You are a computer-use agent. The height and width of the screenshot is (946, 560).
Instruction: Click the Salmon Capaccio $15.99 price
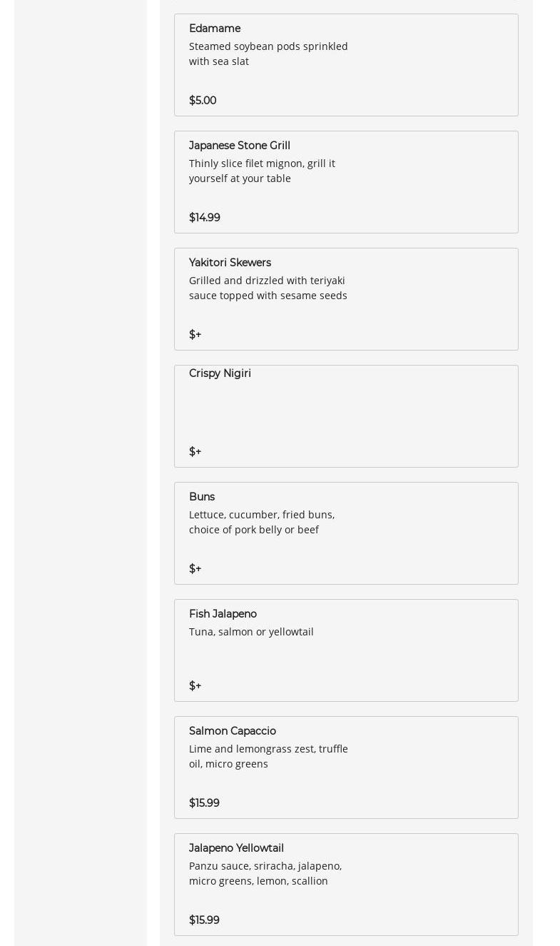[x=204, y=803]
